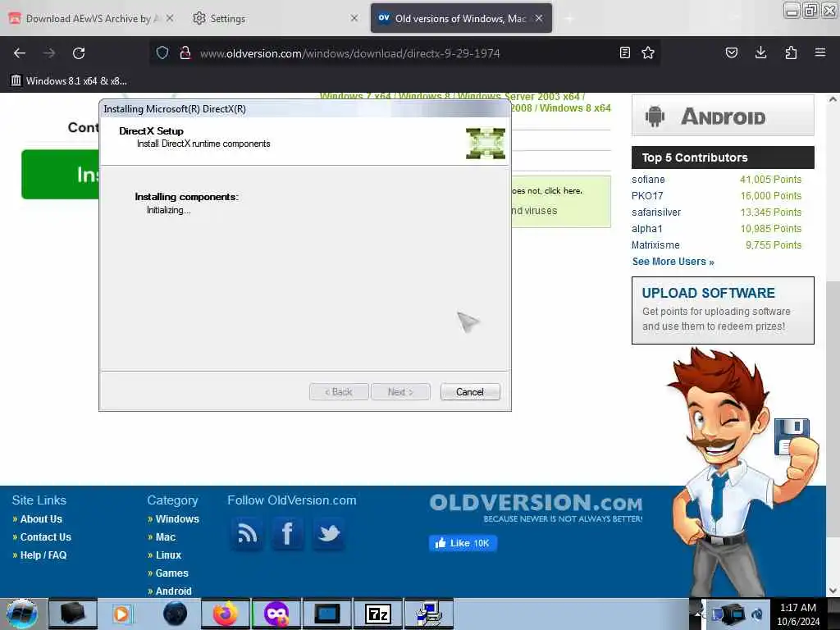Close the Settings tab
This screenshot has height=630, width=840.
click(x=354, y=18)
